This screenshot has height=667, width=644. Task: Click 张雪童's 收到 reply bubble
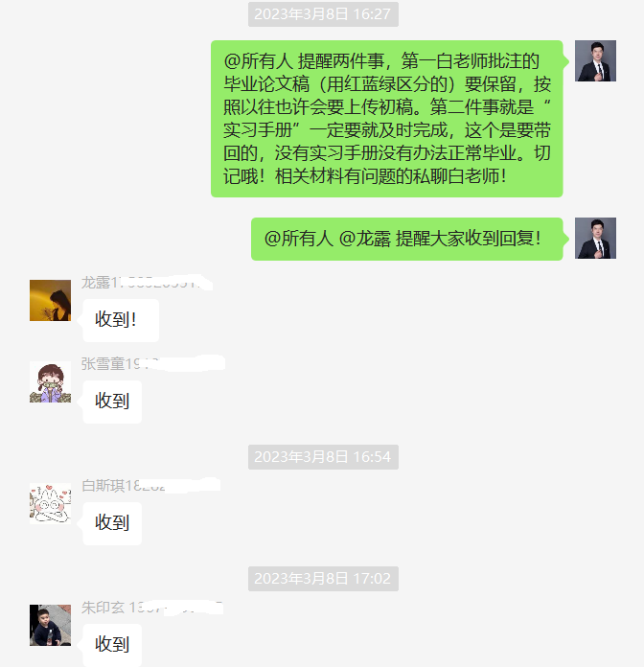pyautogui.click(x=112, y=402)
